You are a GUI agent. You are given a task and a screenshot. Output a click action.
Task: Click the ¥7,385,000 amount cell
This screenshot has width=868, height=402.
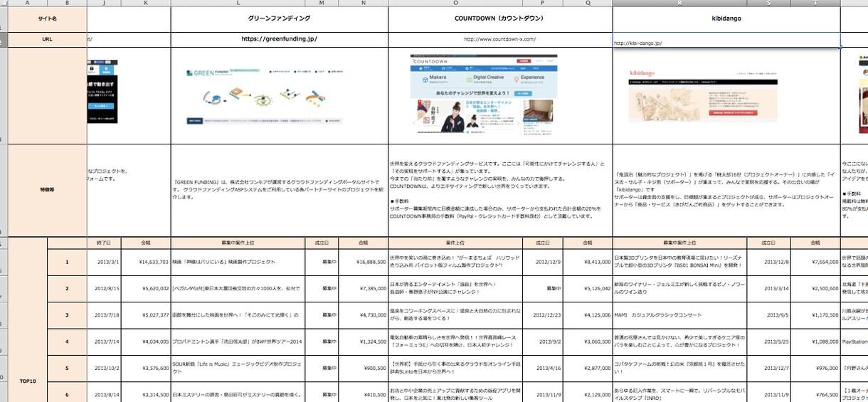tap(364, 288)
